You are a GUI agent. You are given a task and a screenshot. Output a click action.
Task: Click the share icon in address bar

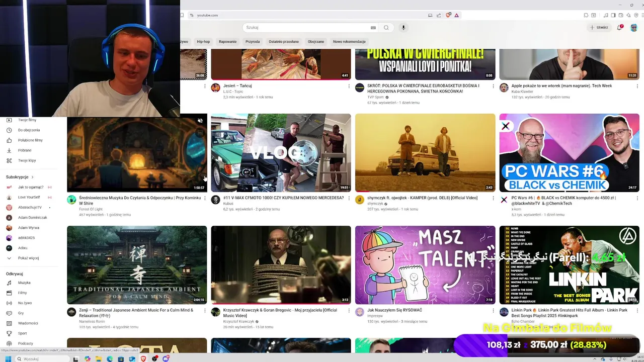point(439,15)
